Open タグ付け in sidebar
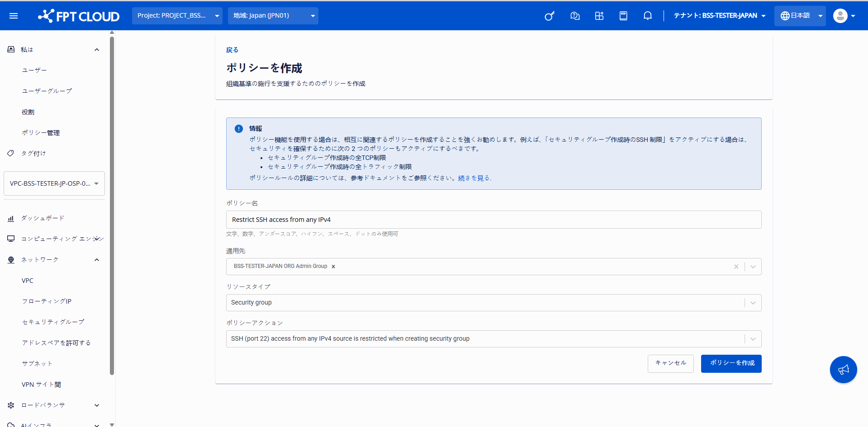Screen dimensions: 868x427 coord(33,154)
